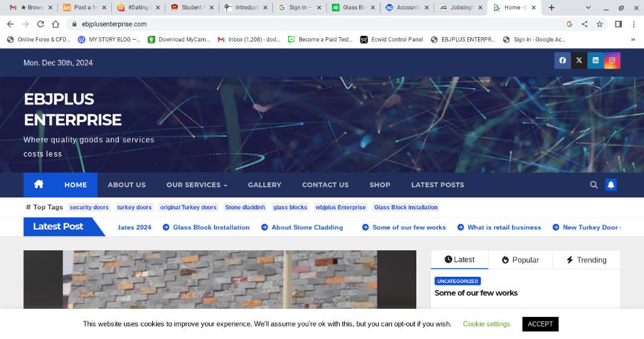Open the LATEST POSTS menu item

[x=438, y=185]
